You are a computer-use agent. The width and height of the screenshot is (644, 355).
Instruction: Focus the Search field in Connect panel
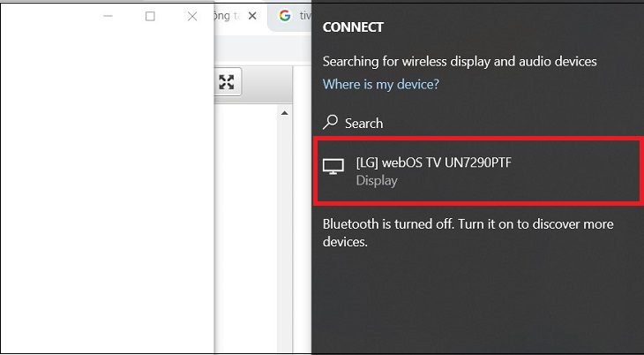pos(363,124)
